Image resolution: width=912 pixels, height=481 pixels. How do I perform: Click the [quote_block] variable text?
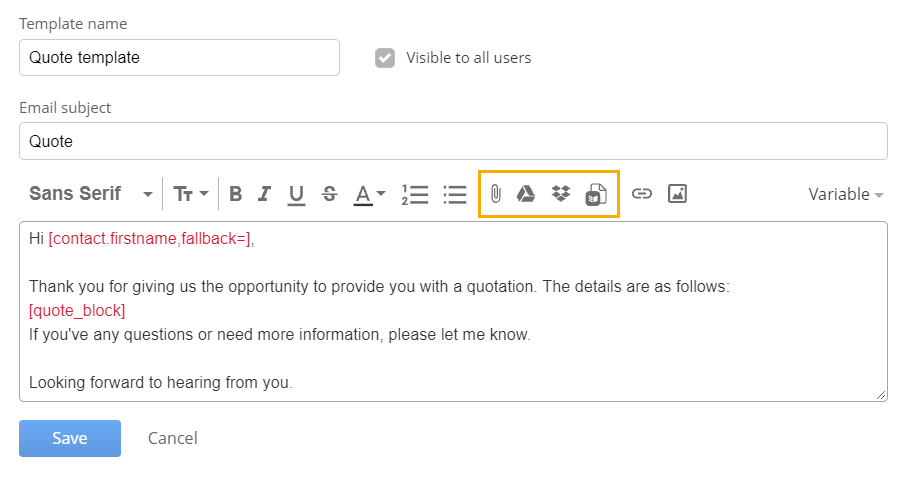pos(77,311)
